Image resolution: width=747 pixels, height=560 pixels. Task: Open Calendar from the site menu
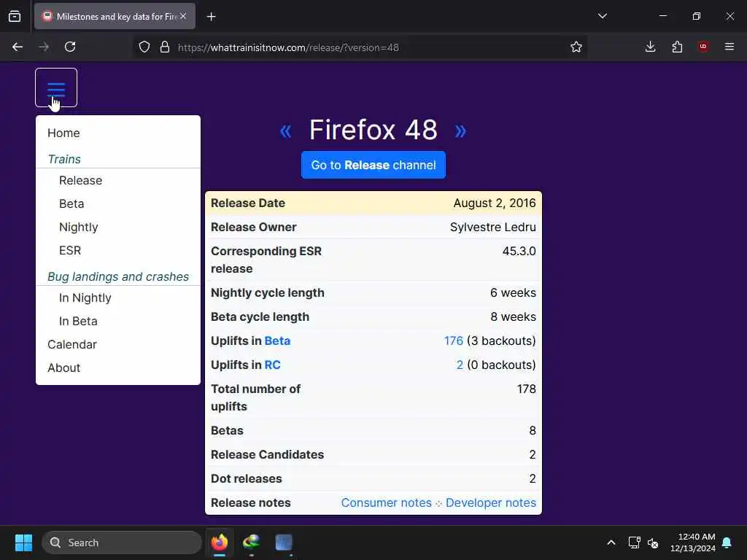pyautogui.click(x=72, y=345)
